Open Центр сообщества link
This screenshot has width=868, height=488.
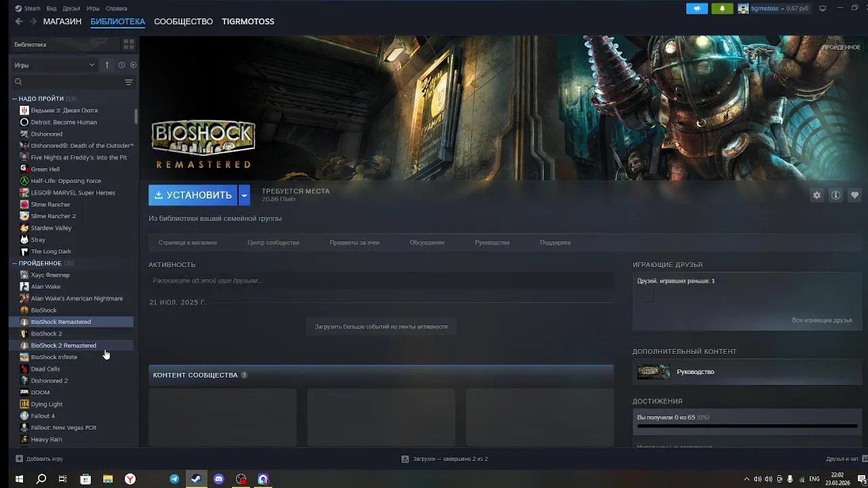pyautogui.click(x=273, y=243)
